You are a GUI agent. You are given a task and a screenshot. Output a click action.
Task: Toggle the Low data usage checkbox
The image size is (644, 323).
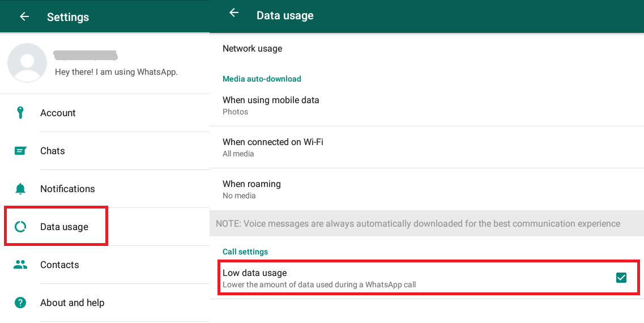pos(621,278)
